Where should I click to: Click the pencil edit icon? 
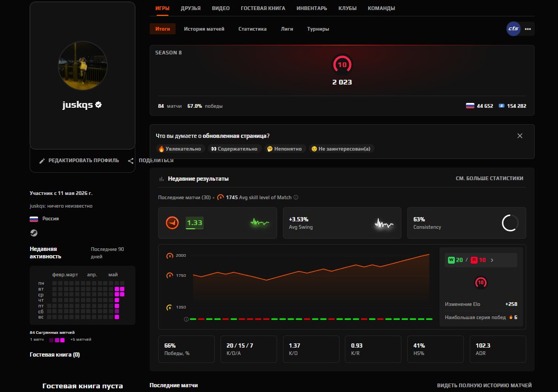[42, 161]
